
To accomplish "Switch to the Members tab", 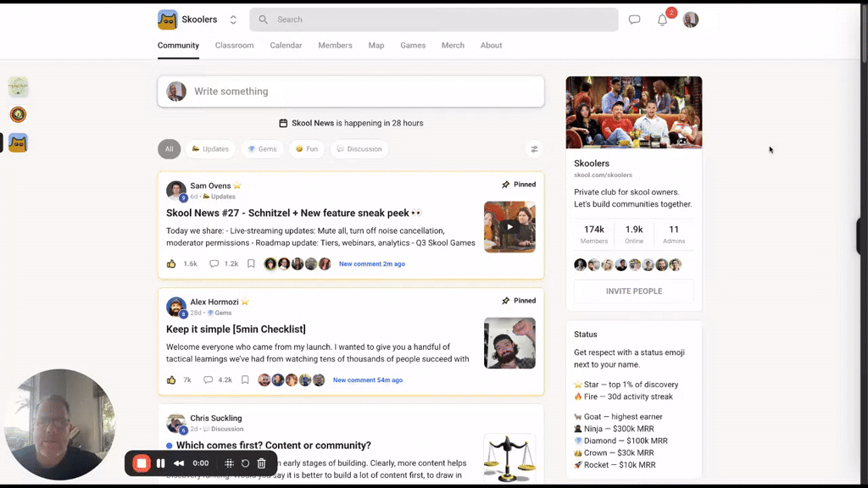I will (x=335, y=46).
